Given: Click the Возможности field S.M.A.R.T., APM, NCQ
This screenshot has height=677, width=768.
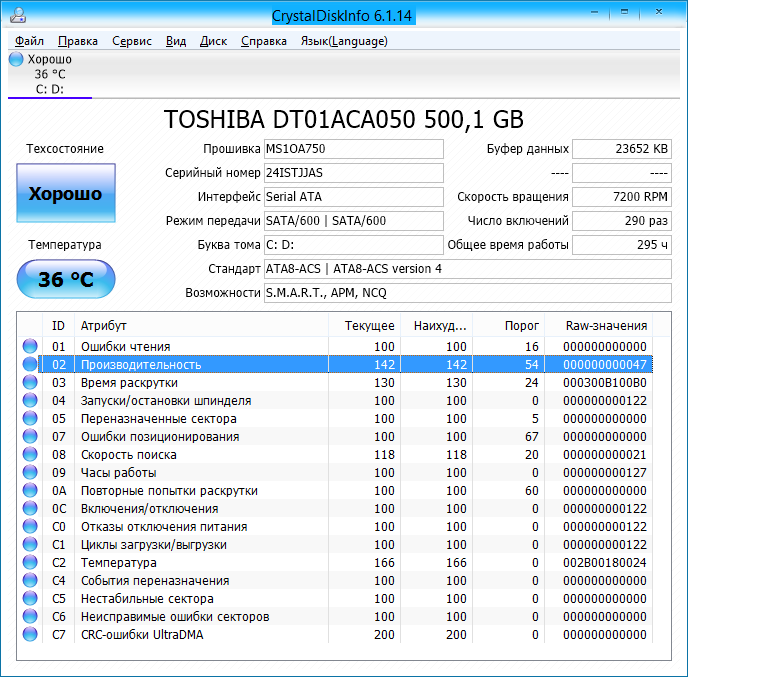Looking at the screenshot, I should point(468,293).
